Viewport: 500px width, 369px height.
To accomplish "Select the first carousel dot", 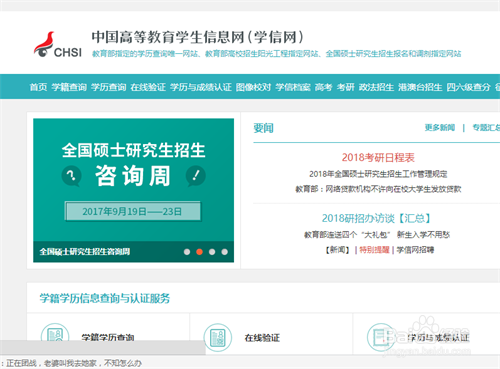I will (x=187, y=252).
